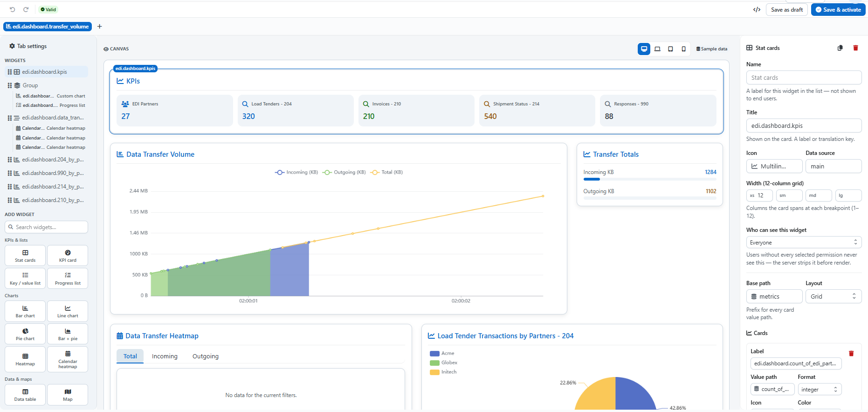Screen dimensions: 868x412
Task: Select tablet viewport preview icon
Action: click(x=670, y=49)
